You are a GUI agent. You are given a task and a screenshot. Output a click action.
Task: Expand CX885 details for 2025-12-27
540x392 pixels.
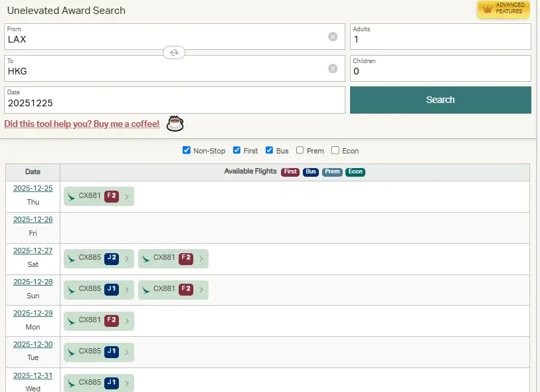[x=127, y=258]
